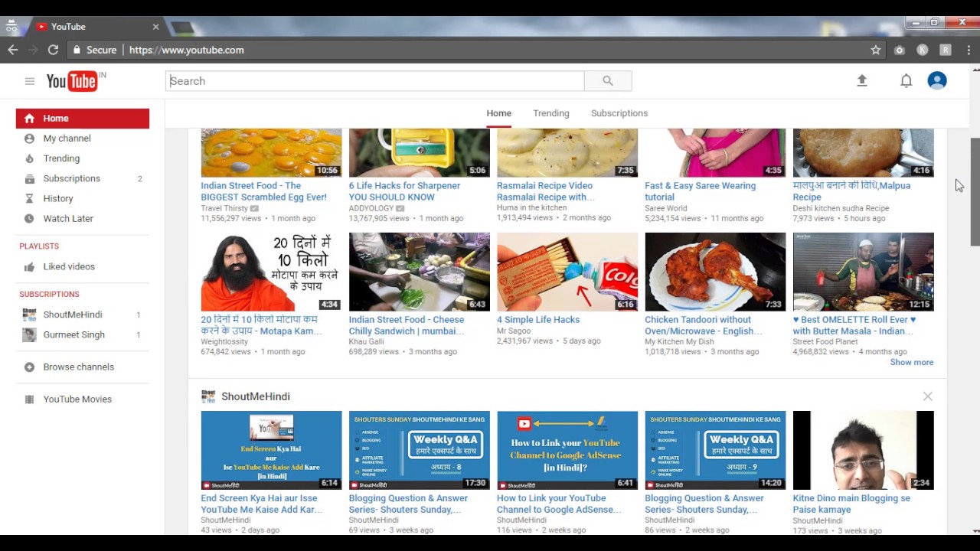Close the YouTube browser tab

[x=156, y=27]
